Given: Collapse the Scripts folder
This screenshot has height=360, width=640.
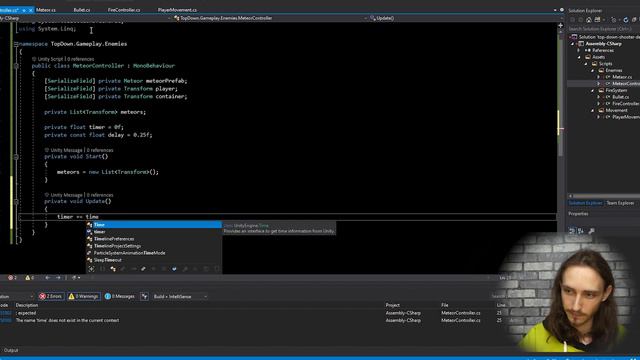Looking at the screenshot, I should tap(586, 64).
